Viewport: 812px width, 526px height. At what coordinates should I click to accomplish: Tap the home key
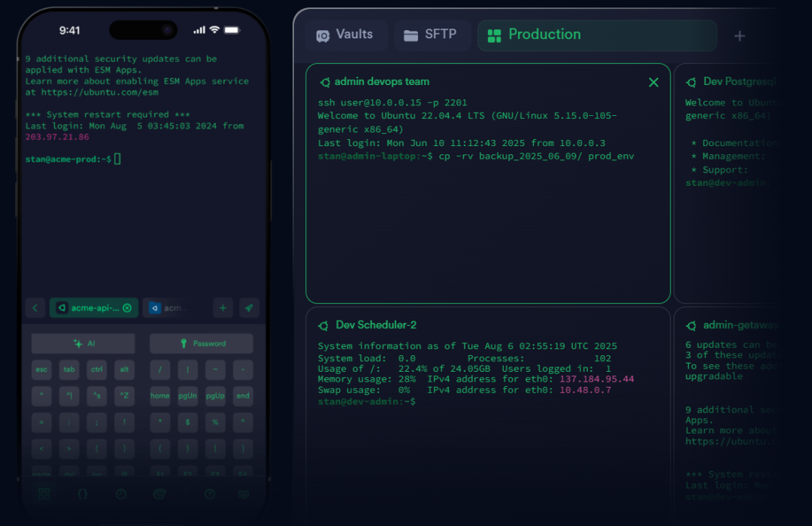(160, 396)
